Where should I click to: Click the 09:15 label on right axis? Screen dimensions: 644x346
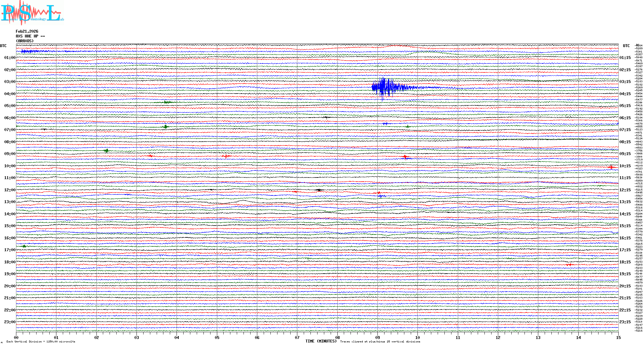pyautogui.click(x=625, y=154)
